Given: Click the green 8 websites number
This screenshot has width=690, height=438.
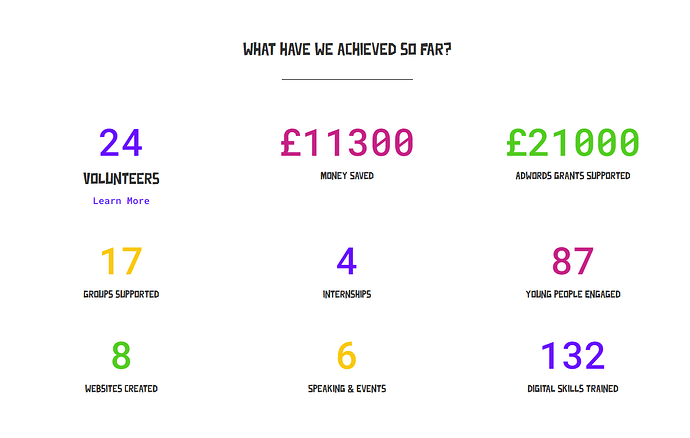Looking at the screenshot, I should pyautogui.click(x=121, y=356).
